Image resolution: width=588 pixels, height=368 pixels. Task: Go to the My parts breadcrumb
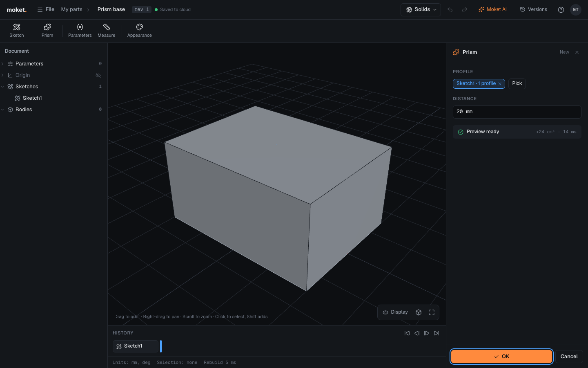71,9
